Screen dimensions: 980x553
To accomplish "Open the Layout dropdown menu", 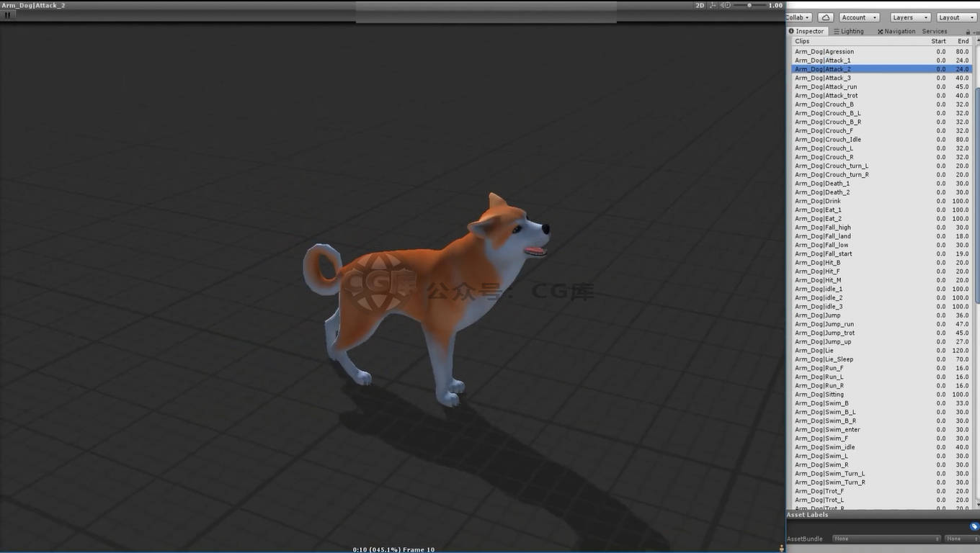I will point(956,17).
